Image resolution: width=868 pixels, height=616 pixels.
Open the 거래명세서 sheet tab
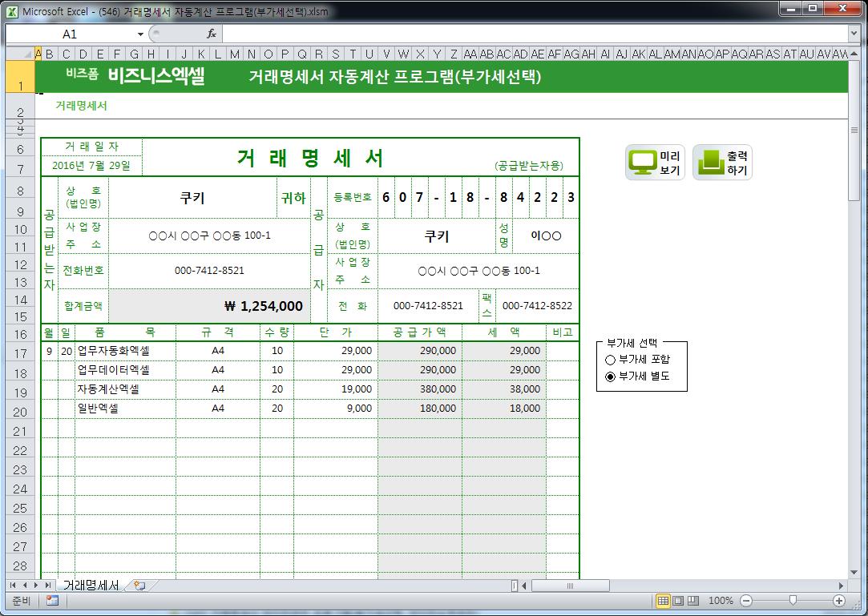point(91,586)
